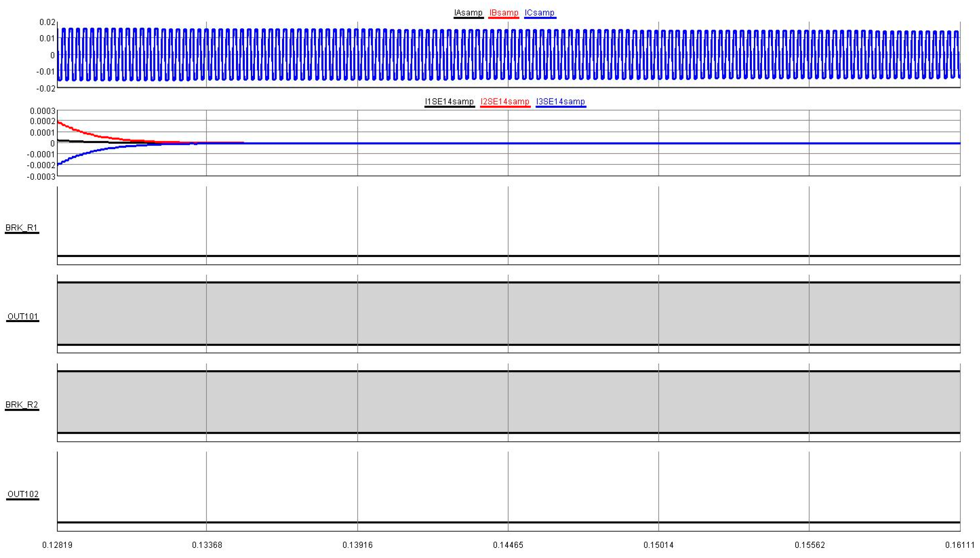Click the 0.14465 time axis label
Image resolution: width=980 pixels, height=558 pixels.
(508, 545)
